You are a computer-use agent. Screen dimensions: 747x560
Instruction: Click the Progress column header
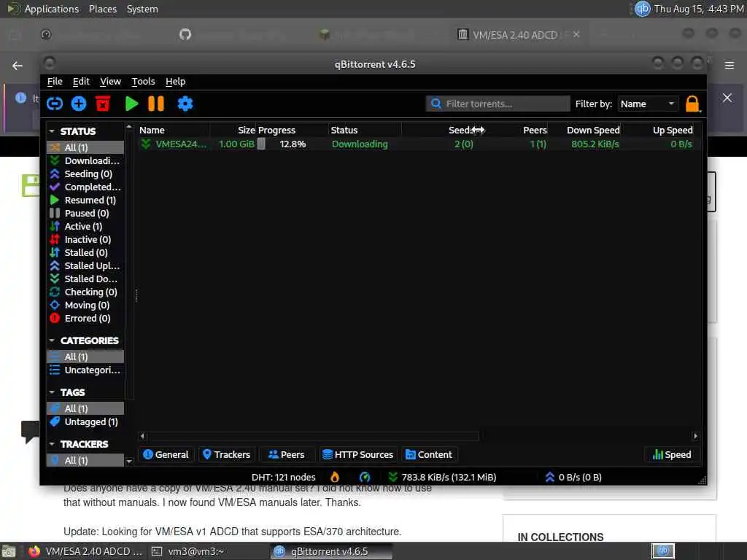[293, 130]
